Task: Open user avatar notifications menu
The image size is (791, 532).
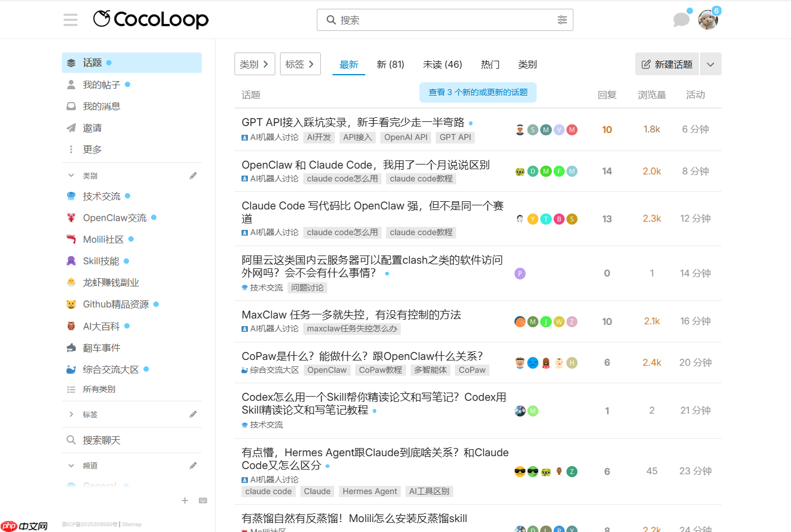Action: (708, 20)
